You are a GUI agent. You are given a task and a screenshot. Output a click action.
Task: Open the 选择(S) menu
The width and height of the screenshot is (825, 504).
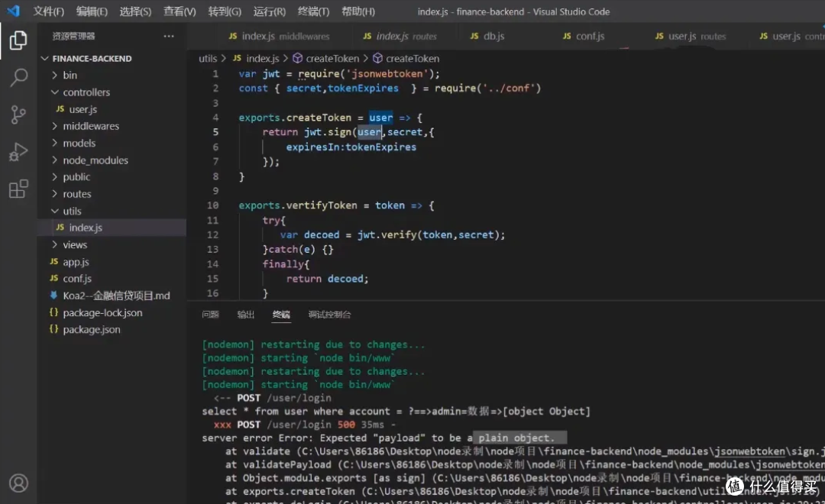click(135, 11)
